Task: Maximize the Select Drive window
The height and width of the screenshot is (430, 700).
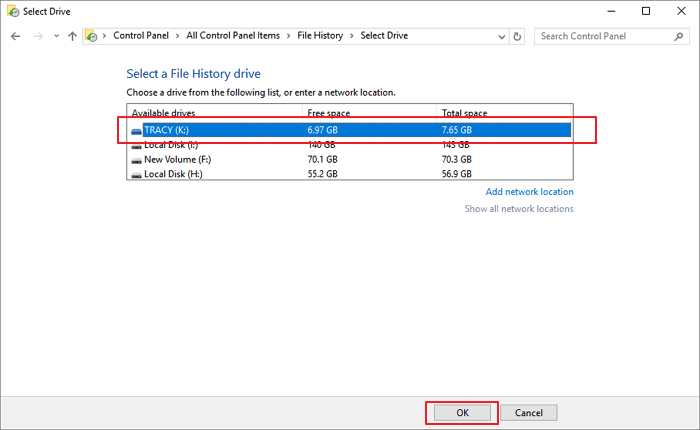Action: [646, 11]
